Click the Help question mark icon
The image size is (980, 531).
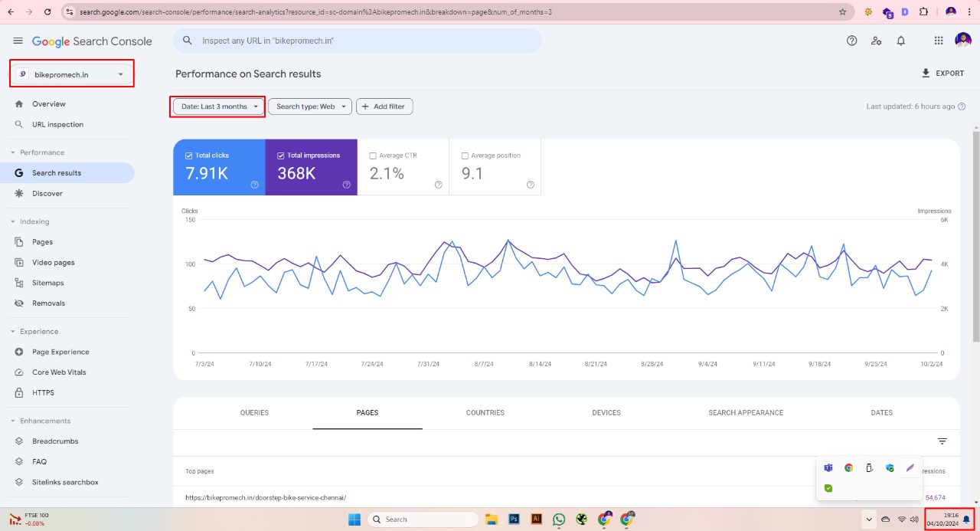pyautogui.click(x=851, y=41)
